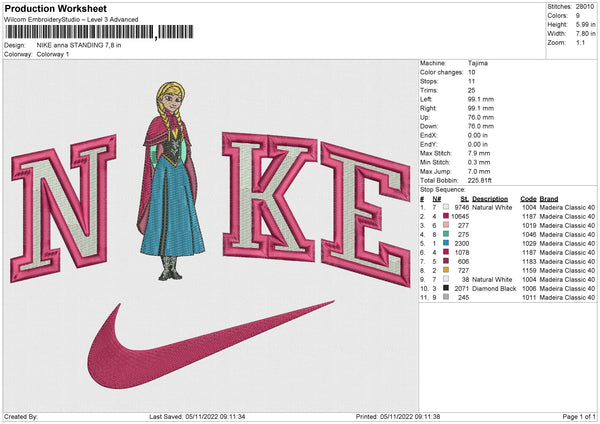Click the Height value '5.99 in'
Image resolution: width=600 pixels, height=424 pixels.
pyautogui.click(x=585, y=24)
